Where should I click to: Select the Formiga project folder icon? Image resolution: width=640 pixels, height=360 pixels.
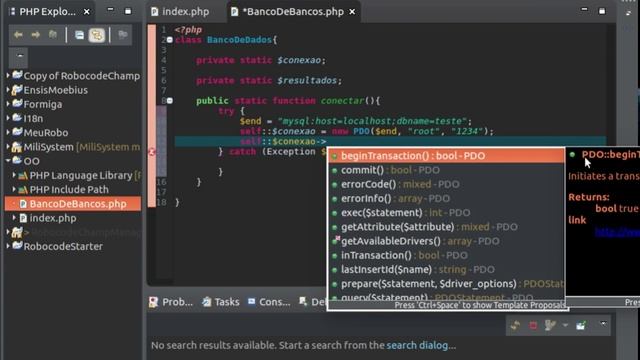17,104
